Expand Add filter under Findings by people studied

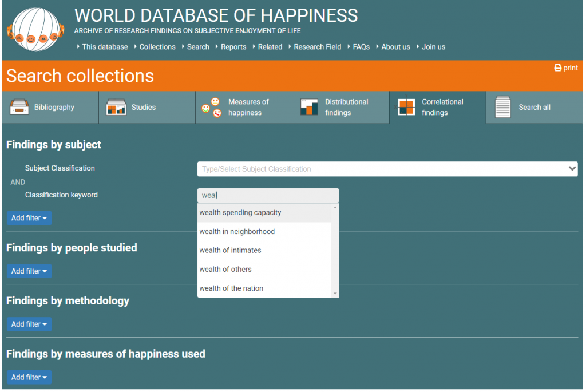tap(29, 271)
